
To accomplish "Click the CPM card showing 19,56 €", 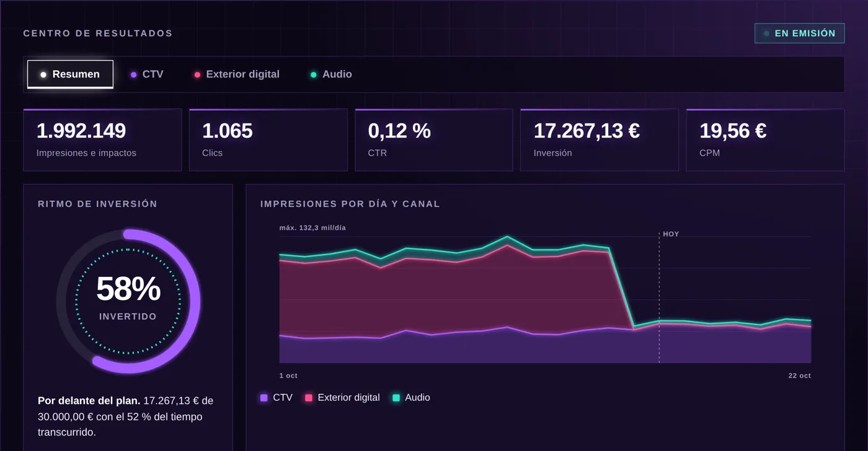I will click(x=766, y=140).
